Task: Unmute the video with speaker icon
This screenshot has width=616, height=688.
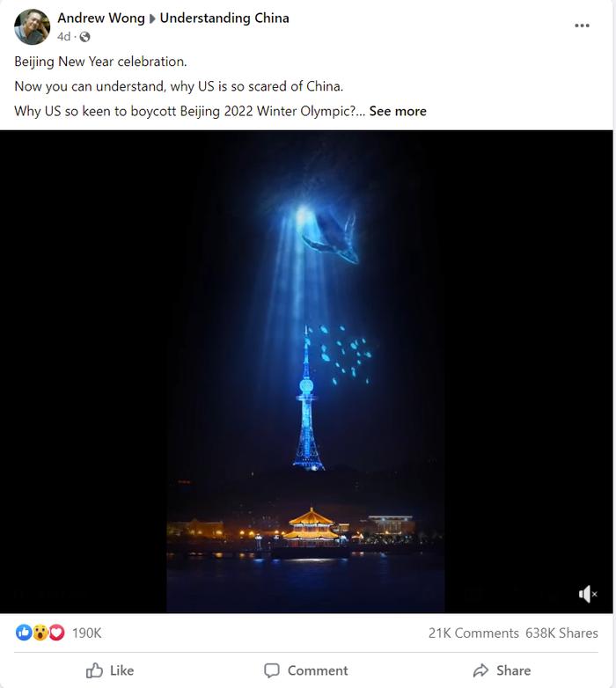Action: tap(588, 595)
